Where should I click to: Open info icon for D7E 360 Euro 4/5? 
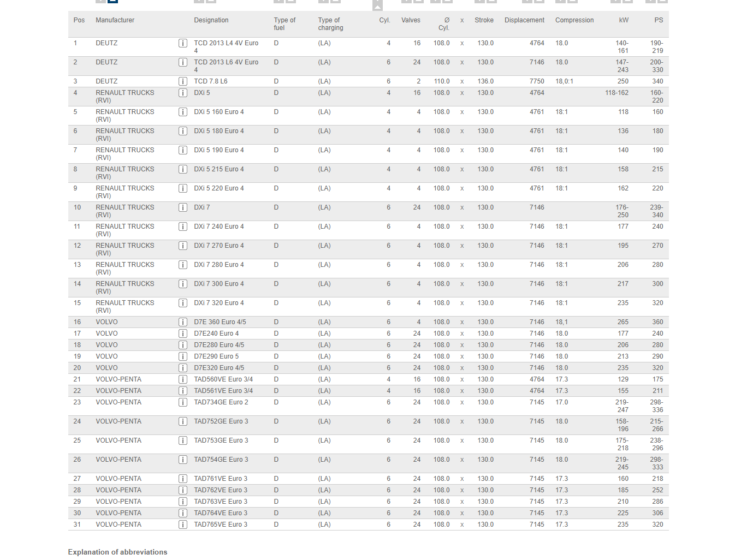[183, 322]
